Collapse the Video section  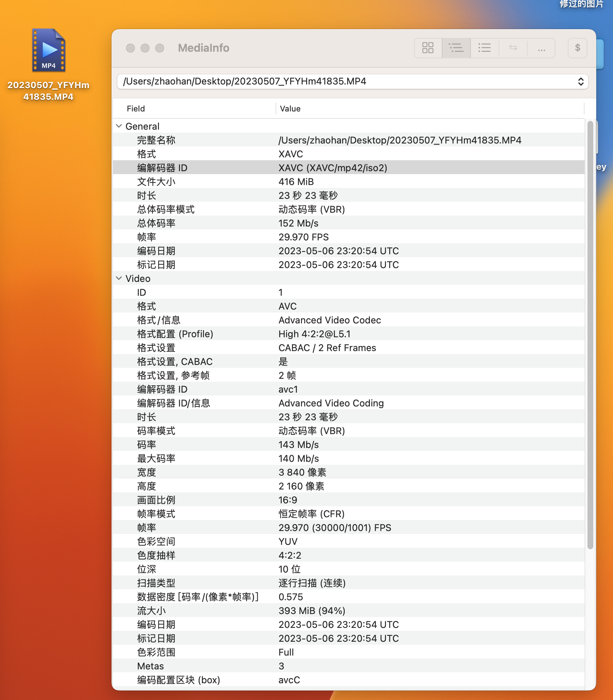click(x=119, y=278)
